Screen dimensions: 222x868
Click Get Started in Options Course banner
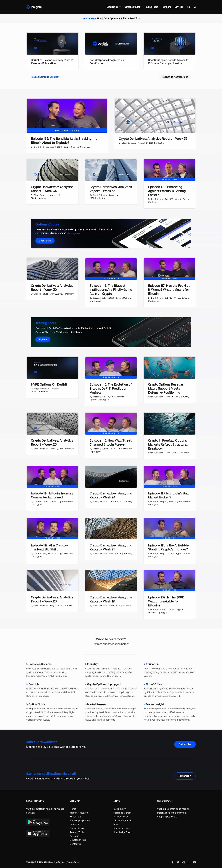45,241
